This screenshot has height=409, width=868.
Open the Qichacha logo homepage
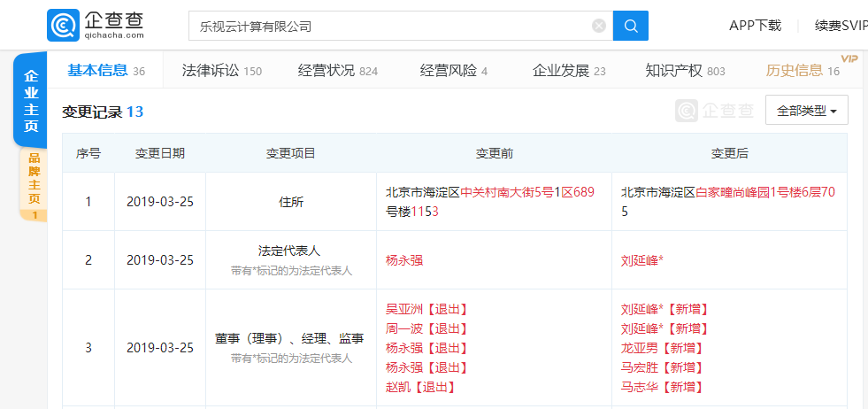click(96, 26)
